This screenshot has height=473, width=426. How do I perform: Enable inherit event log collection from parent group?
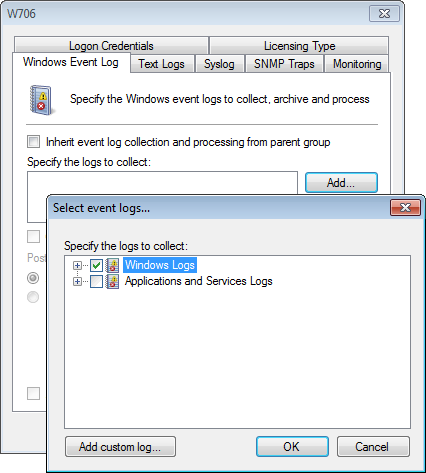33,141
